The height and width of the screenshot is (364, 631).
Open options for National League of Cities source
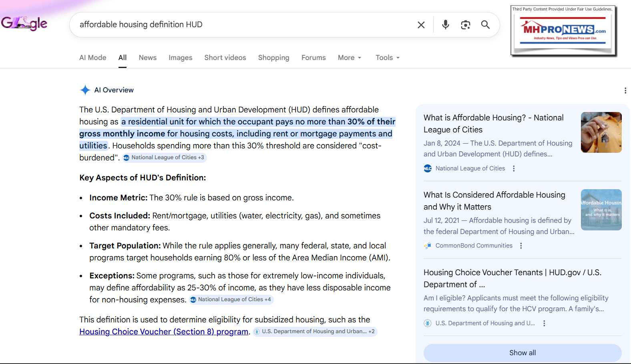coord(514,169)
